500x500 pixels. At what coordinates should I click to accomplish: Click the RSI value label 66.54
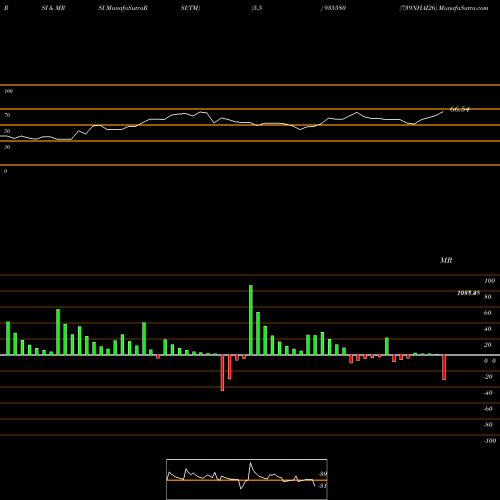point(459,109)
